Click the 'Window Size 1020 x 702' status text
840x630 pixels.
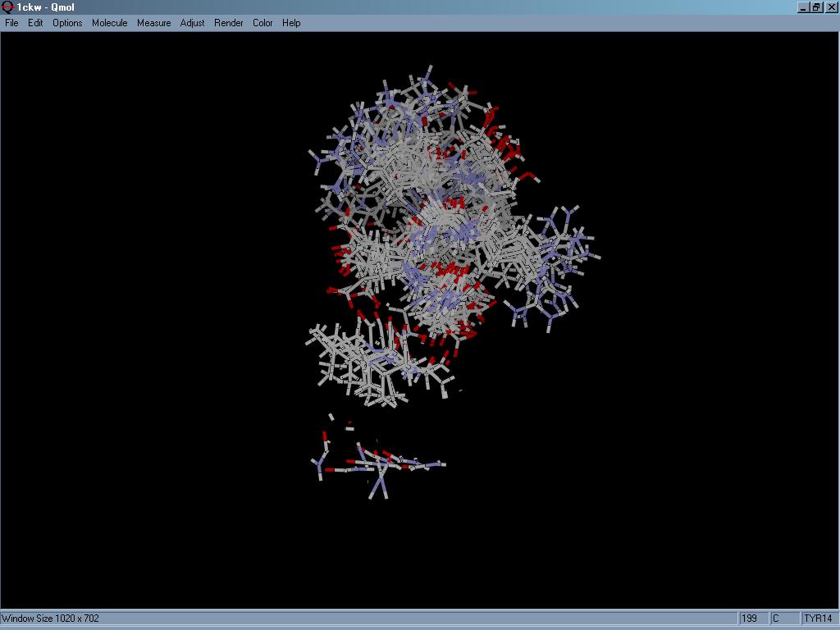pos(51,619)
